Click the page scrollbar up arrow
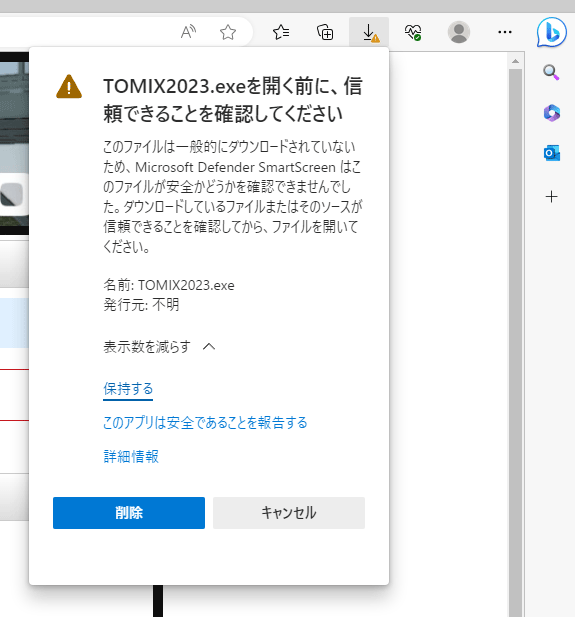 [515, 61]
